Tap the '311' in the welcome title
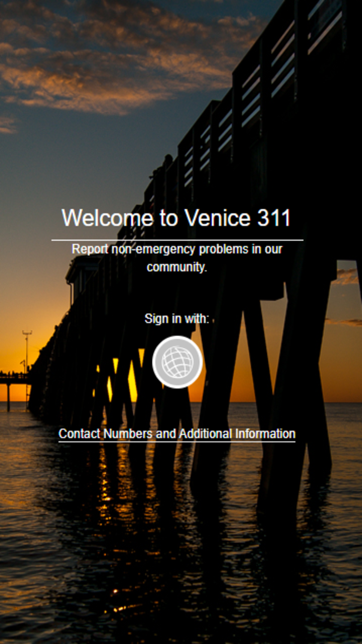Image resolution: width=362 pixels, height=644 pixels. 274,218
